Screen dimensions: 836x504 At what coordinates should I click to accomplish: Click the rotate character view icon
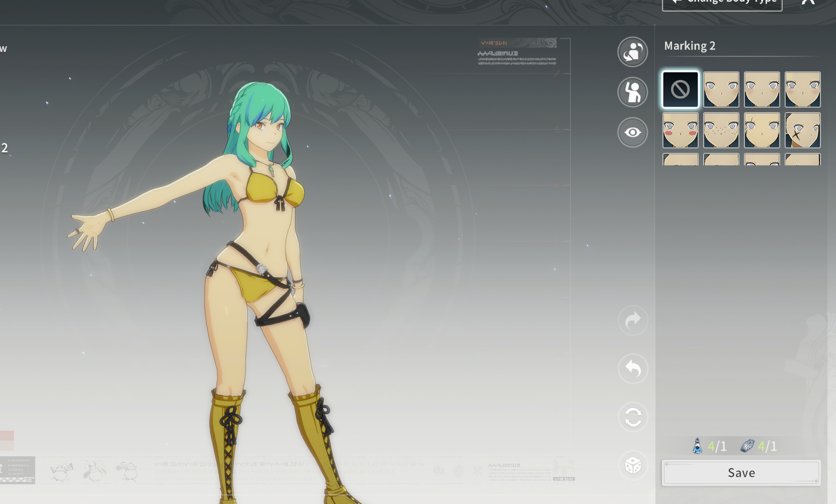coord(632,52)
